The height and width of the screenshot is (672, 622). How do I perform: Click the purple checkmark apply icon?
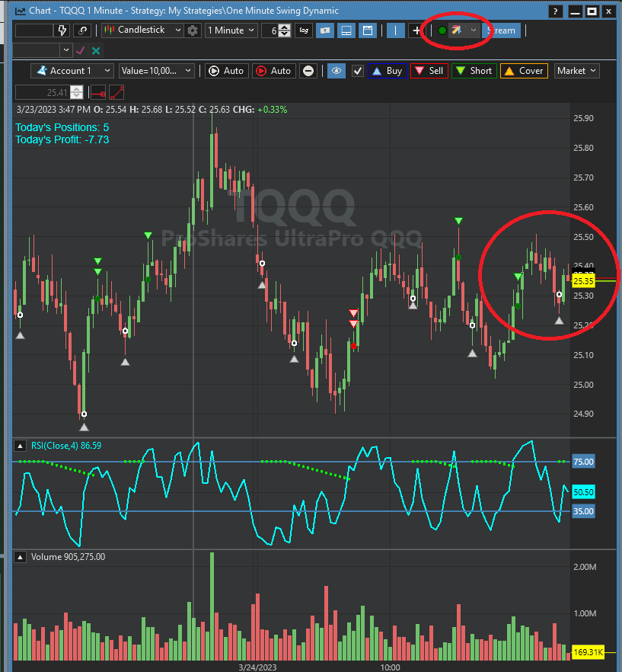click(81, 50)
